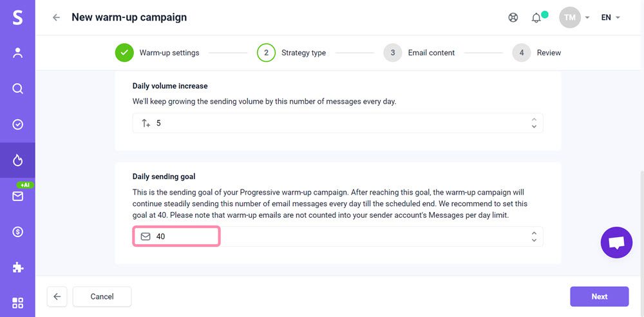The height and width of the screenshot is (317, 644).
Task: Click the Snov.io logo in sidebar
Action: 17,17
